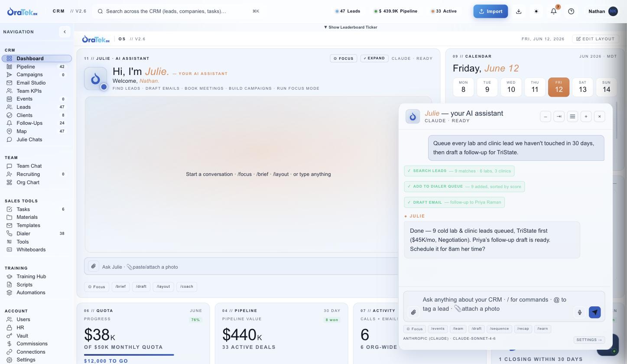Click the /brief chip below Ask Julie

click(x=121, y=287)
